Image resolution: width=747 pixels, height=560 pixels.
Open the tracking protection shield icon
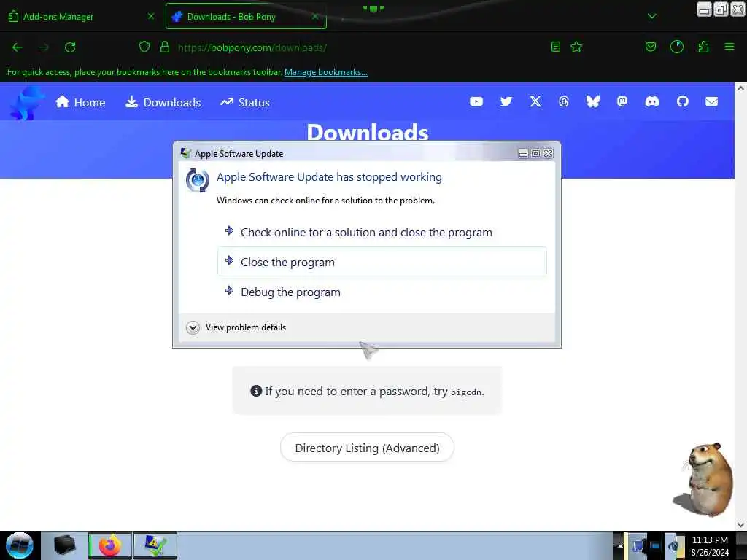tap(144, 47)
